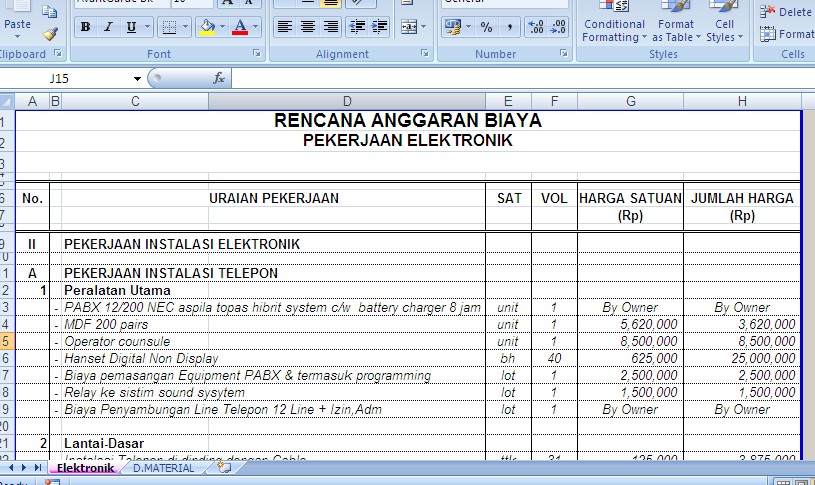Open the Clipboard dialog launcher
This screenshot has height=485, width=815.
pyautogui.click(x=58, y=53)
